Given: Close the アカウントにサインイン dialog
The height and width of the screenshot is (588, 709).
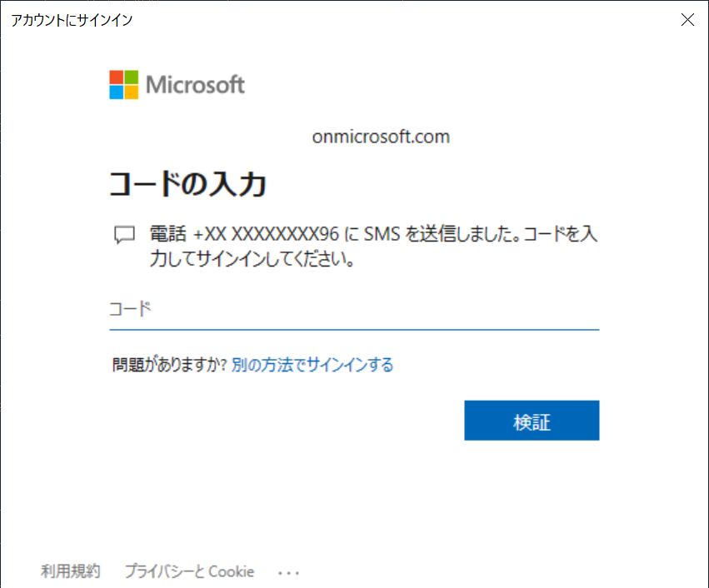Looking at the screenshot, I should tap(687, 19).
